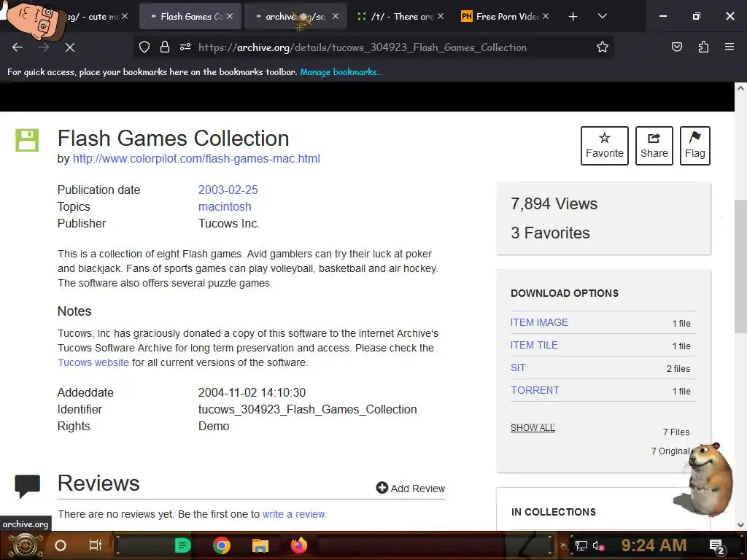Share this archive item
This screenshot has width=747, height=560.
[654, 146]
